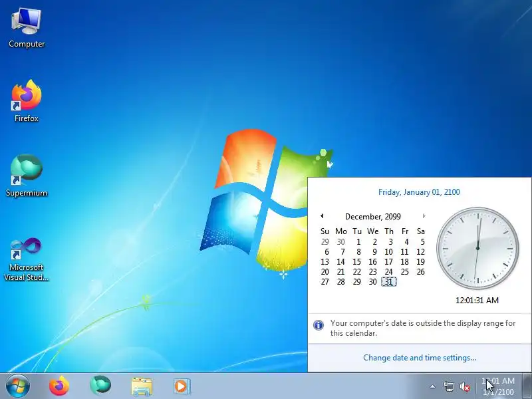Select the Microsoft Visual Studio desktop shortcut
This screenshot has height=399, width=532.
(27, 259)
